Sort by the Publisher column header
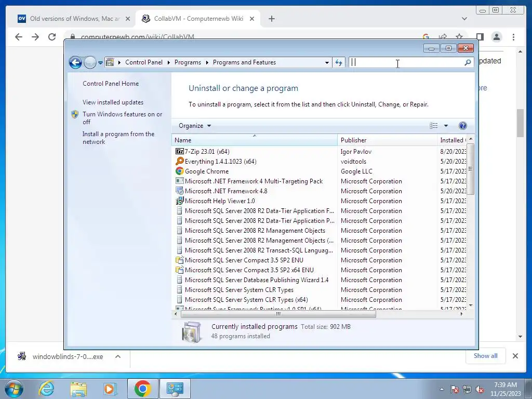532x399 pixels. (387, 140)
